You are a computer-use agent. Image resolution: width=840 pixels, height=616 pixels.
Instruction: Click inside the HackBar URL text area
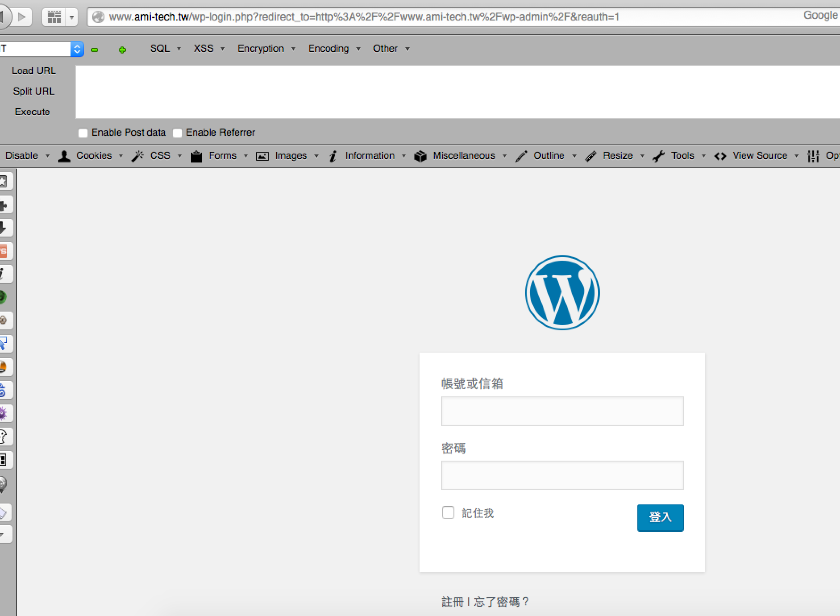(457, 92)
